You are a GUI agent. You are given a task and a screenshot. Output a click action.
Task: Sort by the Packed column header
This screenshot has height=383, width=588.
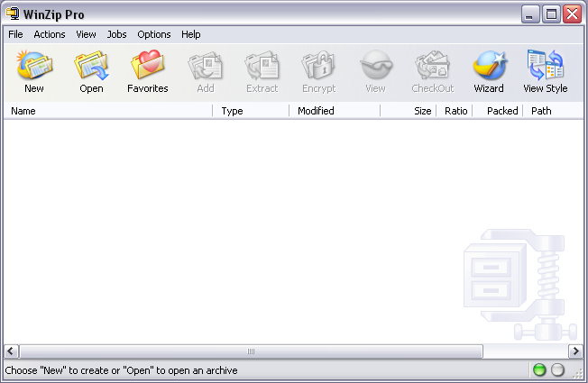498,111
